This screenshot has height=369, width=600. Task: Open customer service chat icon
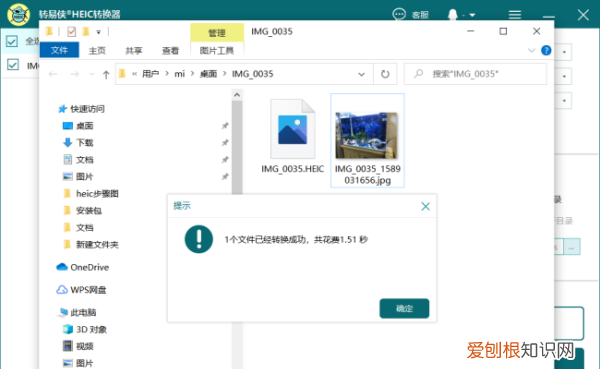tap(399, 15)
